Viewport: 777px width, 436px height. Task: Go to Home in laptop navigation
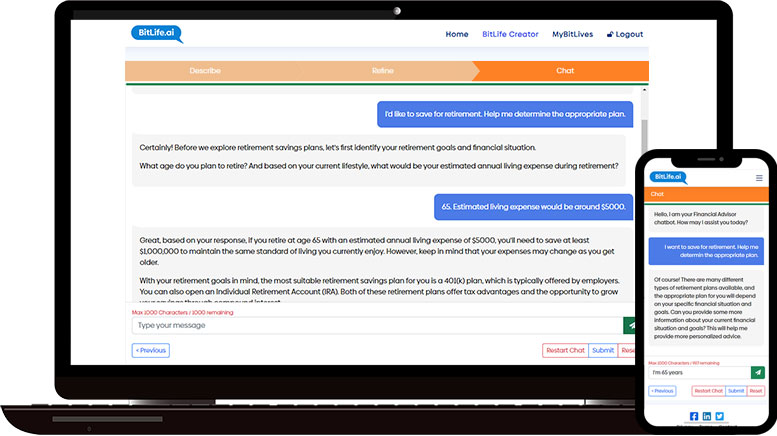pos(457,34)
